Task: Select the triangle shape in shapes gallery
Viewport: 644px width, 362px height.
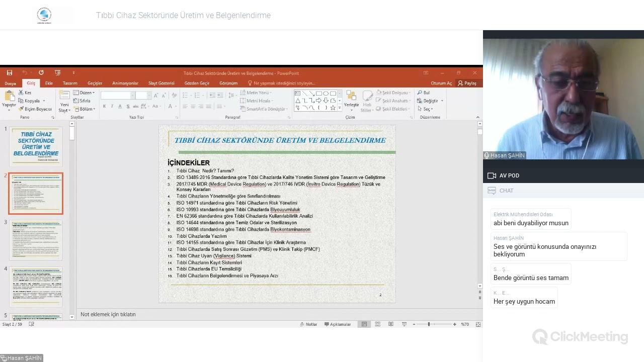Action: click(297, 101)
